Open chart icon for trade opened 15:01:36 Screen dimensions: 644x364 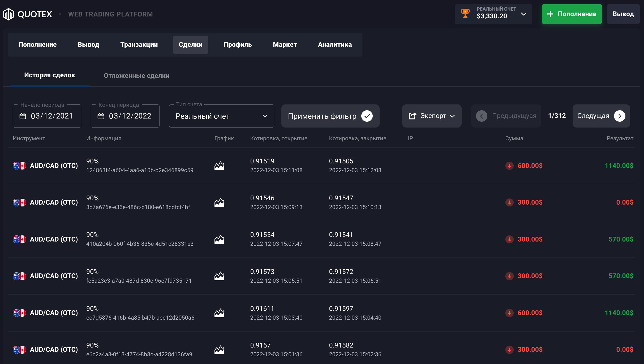pos(219,350)
